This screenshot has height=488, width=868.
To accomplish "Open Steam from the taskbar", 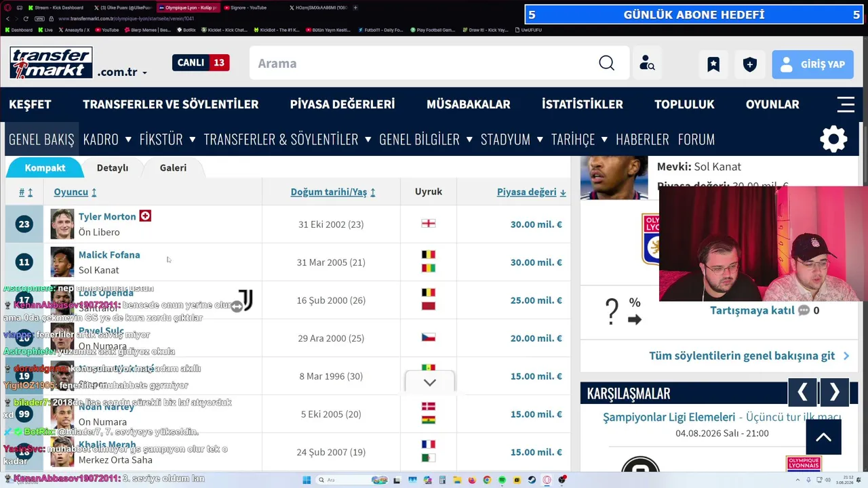I will [532, 480].
